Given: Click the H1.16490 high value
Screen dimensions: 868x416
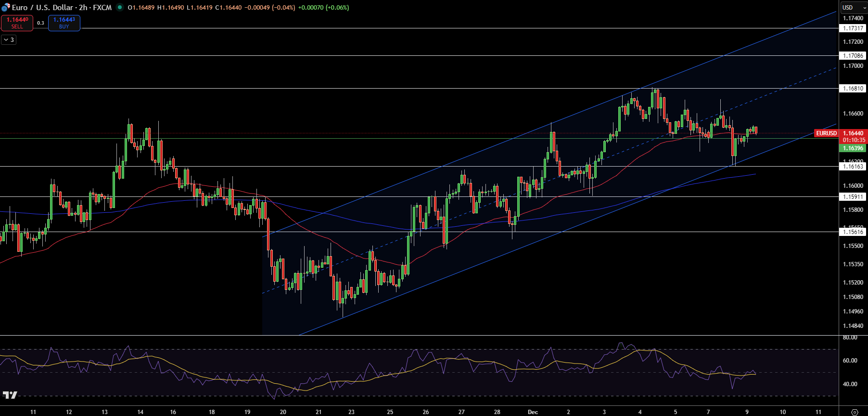Looking at the screenshot, I should 170,8.
